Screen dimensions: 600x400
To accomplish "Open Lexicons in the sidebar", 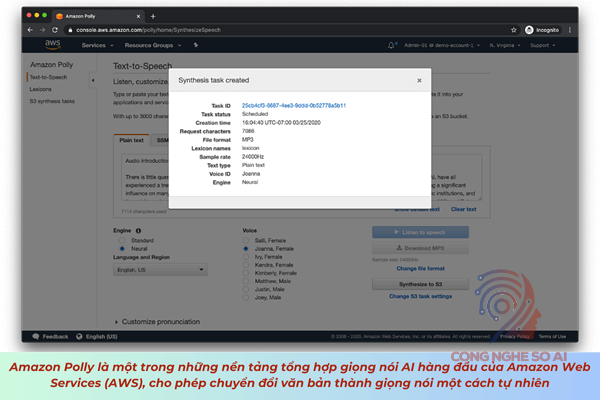I will [x=41, y=89].
